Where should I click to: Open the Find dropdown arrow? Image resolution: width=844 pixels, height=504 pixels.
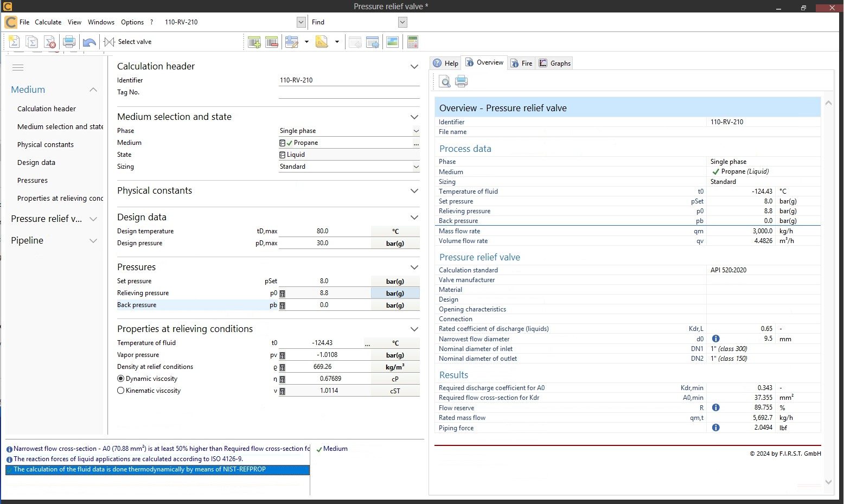tap(402, 22)
